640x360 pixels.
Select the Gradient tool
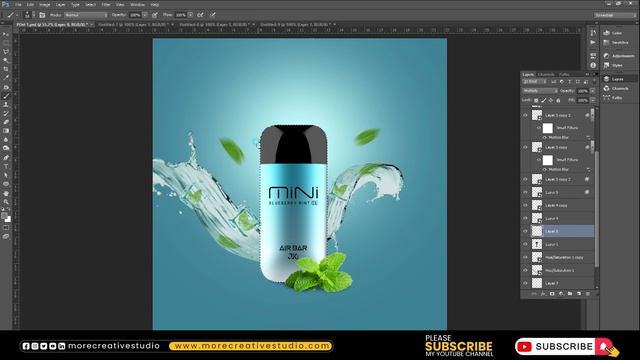(6, 131)
